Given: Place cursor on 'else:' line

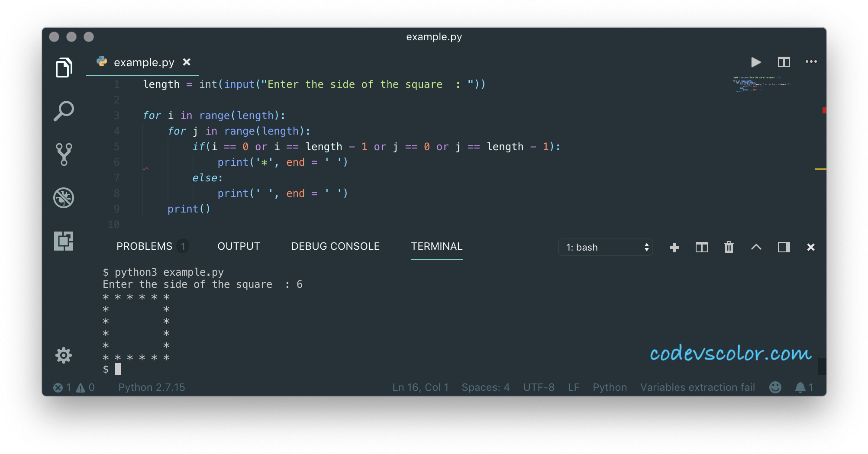Looking at the screenshot, I should tap(207, 178).
